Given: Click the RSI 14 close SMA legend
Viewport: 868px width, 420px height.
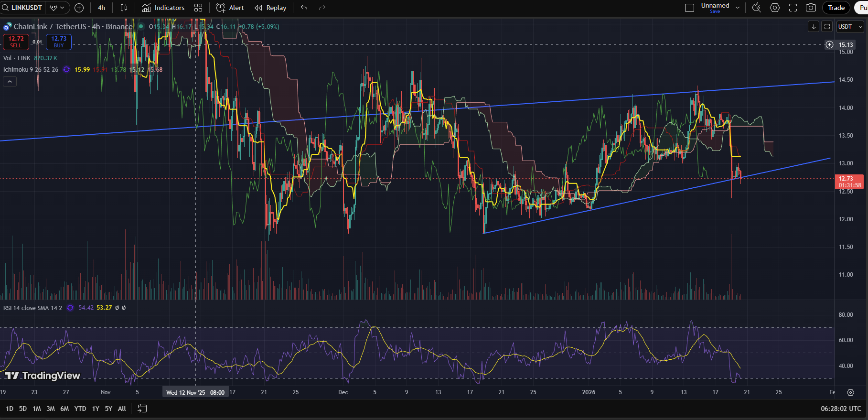Looking at the screenshot, I should tap(32, 308).
